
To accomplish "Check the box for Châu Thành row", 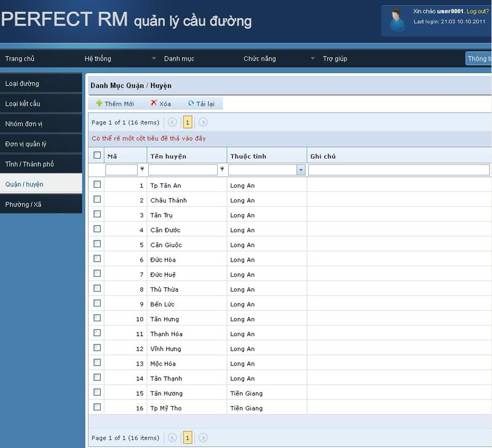I will click(97, 199).
